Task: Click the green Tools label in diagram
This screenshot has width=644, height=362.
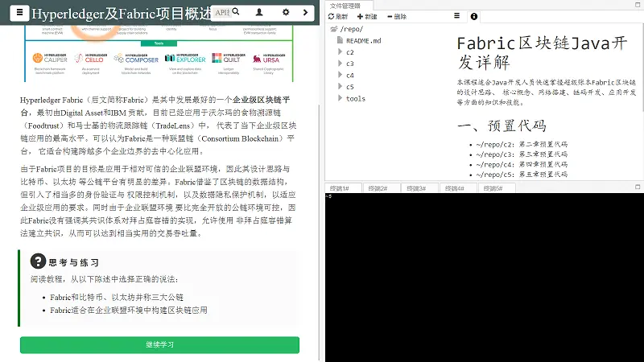Action: (x=159, y=43)
